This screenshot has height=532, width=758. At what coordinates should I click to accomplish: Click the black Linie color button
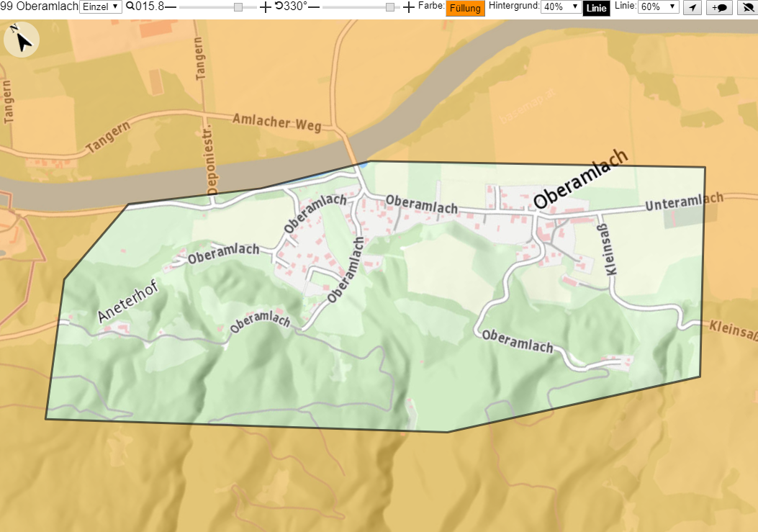pos(596,8)
